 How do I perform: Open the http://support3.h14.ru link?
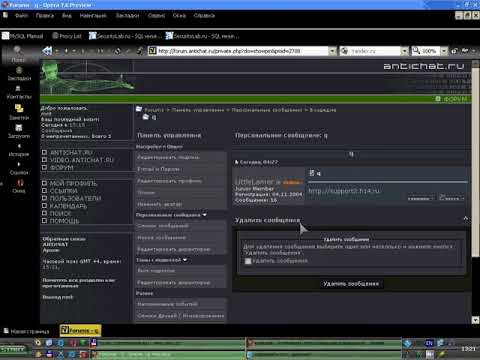[x=344, y=191]
